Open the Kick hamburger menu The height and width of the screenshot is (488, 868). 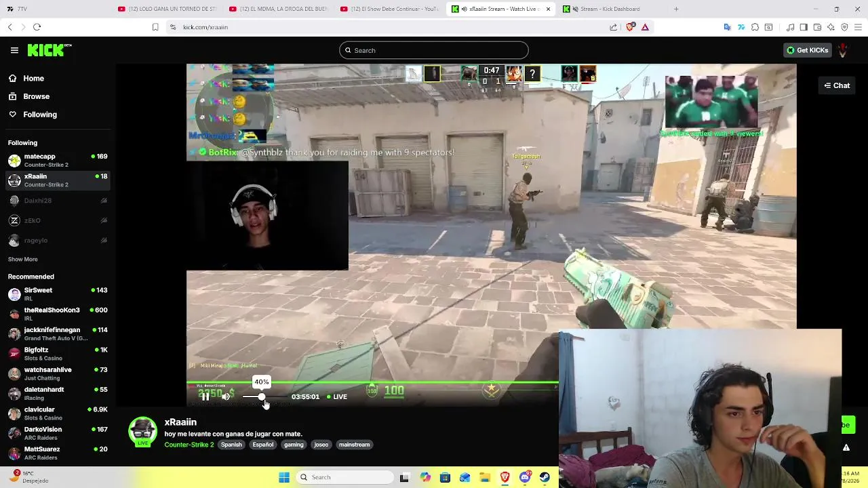pyautogui.click(x=14, y=50)
